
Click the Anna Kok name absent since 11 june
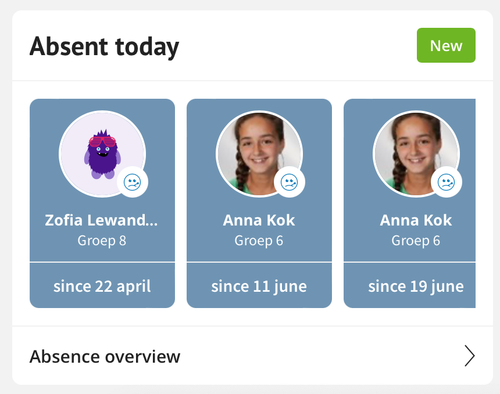point(259,220)
